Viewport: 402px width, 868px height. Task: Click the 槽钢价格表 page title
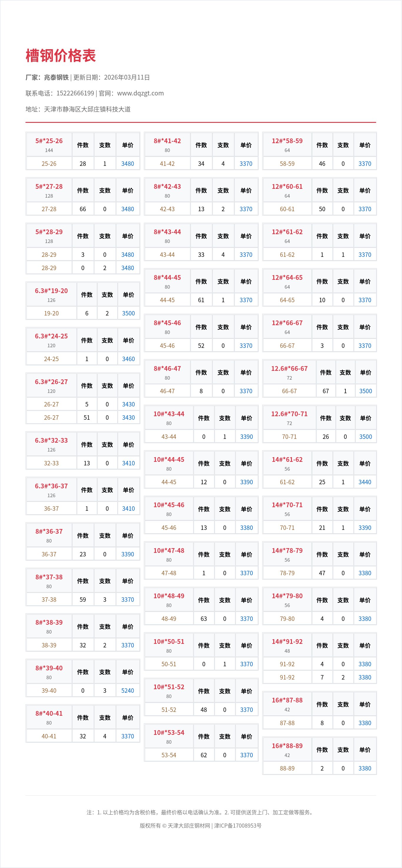point(61,56)
